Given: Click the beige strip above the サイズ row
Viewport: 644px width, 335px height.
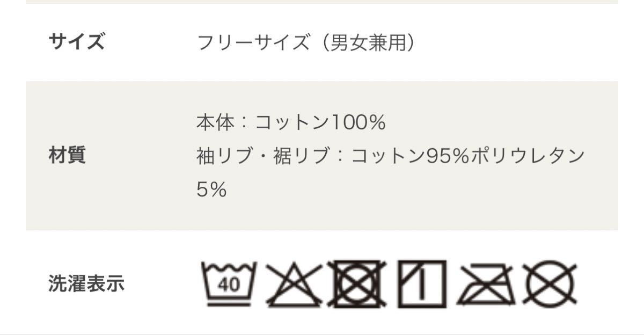Looking at the screenshot, I should [x=322, y=2].
